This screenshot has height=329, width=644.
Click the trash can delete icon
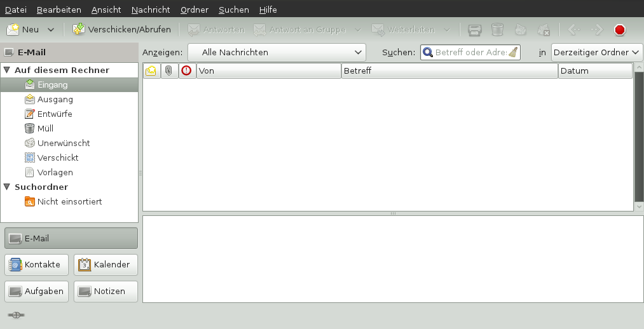498,30
